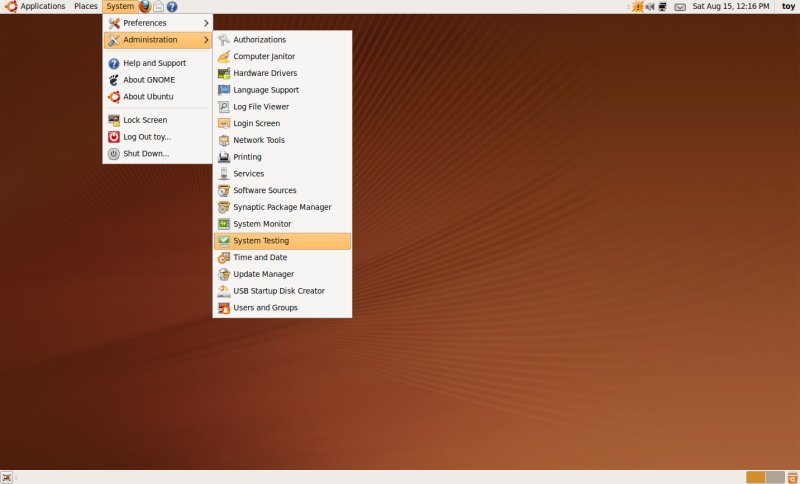Click the Synaptic Package Manager icon
Image resolution: width=800 pixels, height=484 pixels.
(224, 208)
